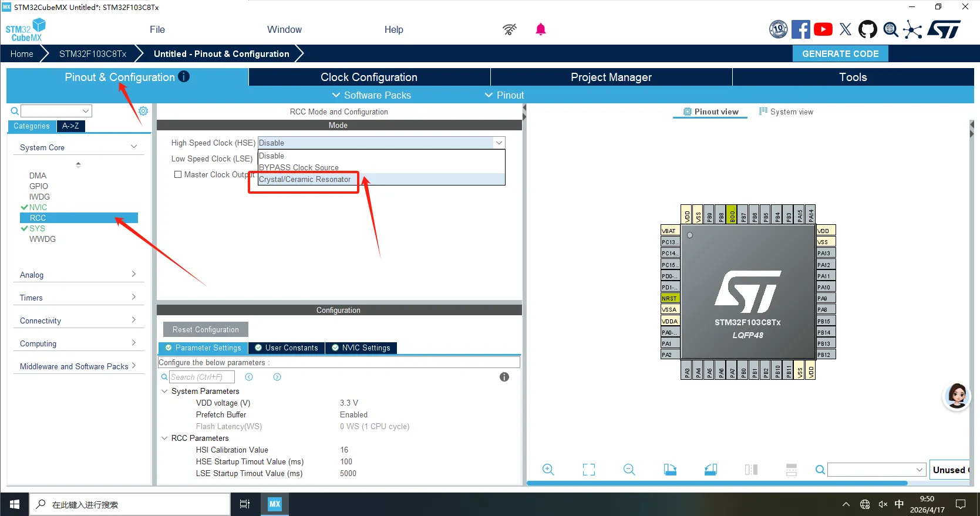980x516 pixels.
Task: Choose BYPASS Clock Source option
Action: coord(299,167)
